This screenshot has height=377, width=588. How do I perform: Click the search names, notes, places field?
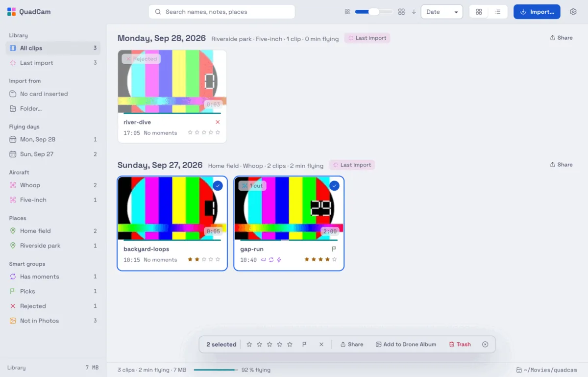[222, 12]
